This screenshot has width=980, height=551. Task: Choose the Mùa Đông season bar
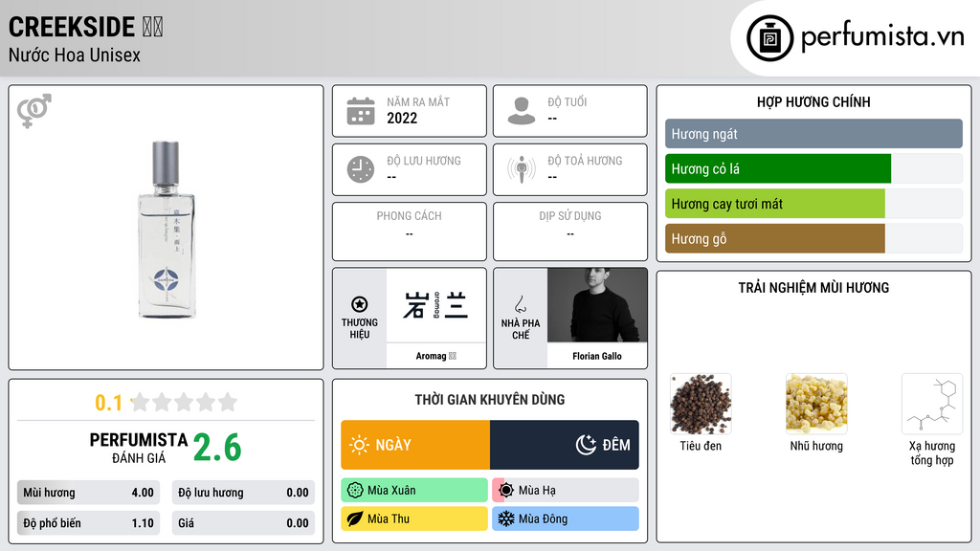[566, 518]
